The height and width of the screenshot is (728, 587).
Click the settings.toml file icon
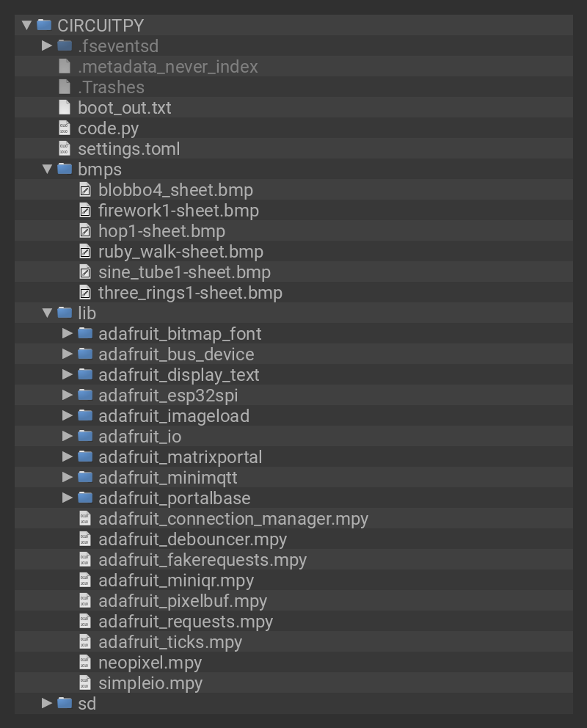click(65, 149)
